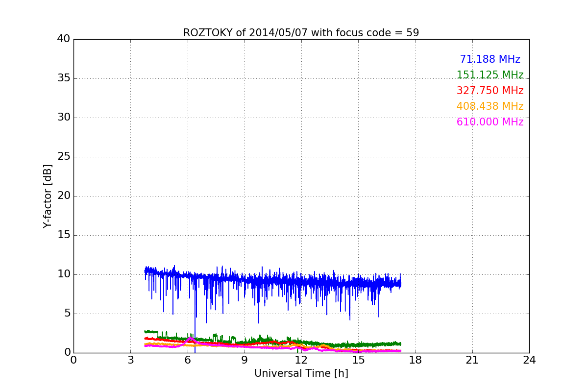Click the y-axis tick value 20
The width and height of the screenshot is (588, 392).
tap(63, 196)
